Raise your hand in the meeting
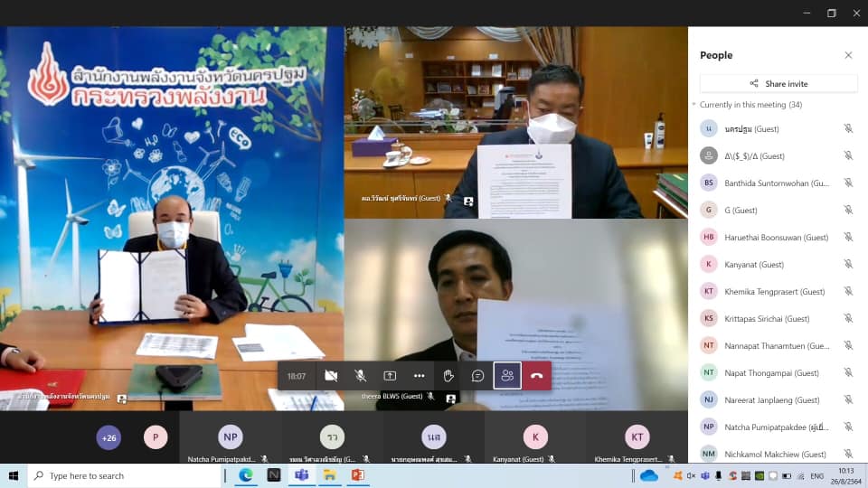This screenshot has height=488, width=868. click(448, 376)
